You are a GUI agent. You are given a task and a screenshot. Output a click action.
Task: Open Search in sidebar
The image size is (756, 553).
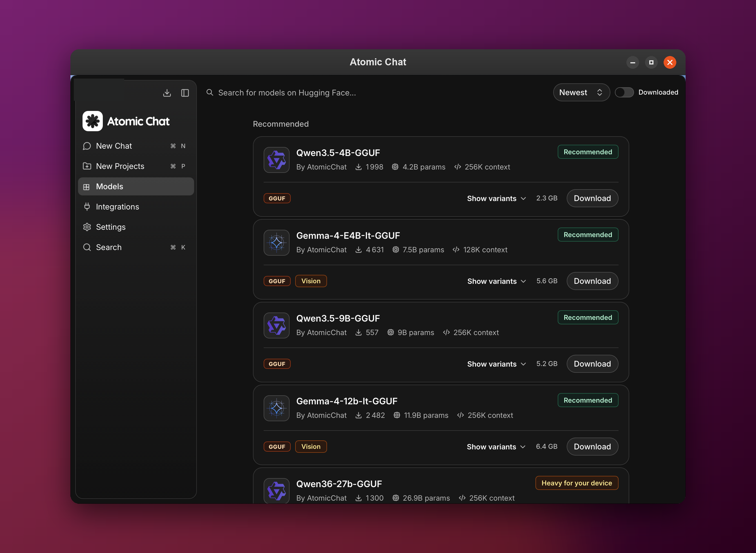tap(136, 247)
